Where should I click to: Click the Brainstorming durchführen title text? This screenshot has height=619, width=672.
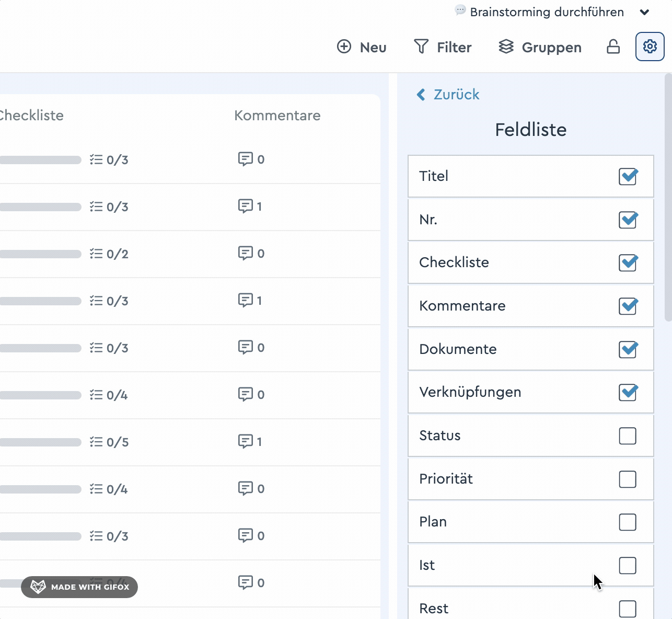click(547, 12)
